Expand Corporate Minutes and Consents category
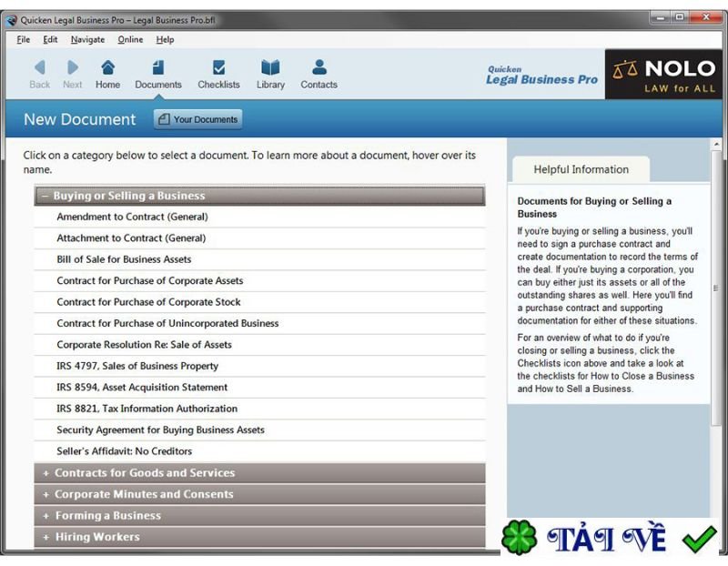Image resolution: width=728 pixels, height=566 pixels. tap(259, 494)
